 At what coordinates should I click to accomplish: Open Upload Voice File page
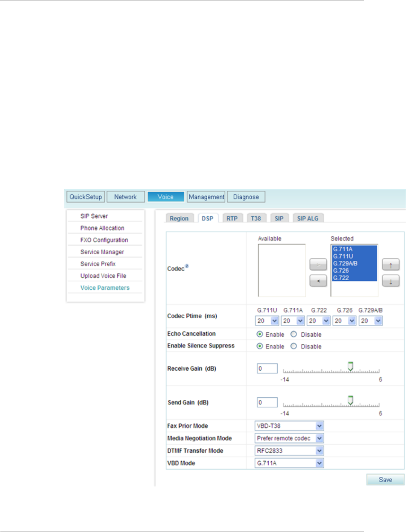(103, 276)
